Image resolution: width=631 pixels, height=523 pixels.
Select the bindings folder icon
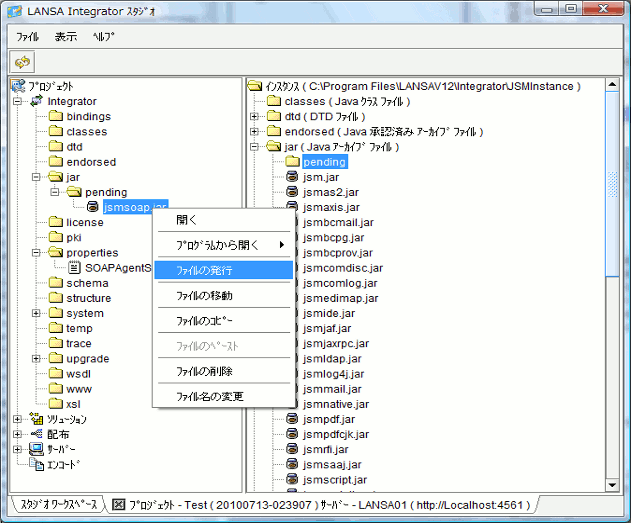(56, 116)
